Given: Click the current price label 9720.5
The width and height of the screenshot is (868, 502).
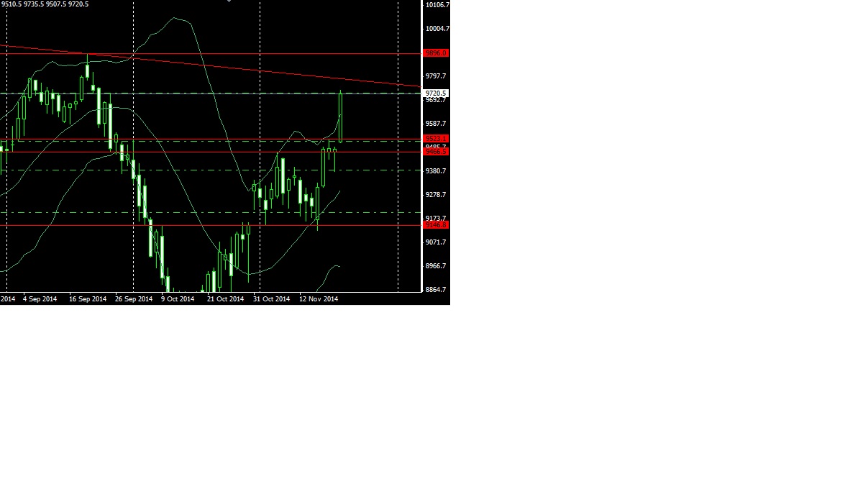Looking at the screenshot, I should tap(435, 93).
